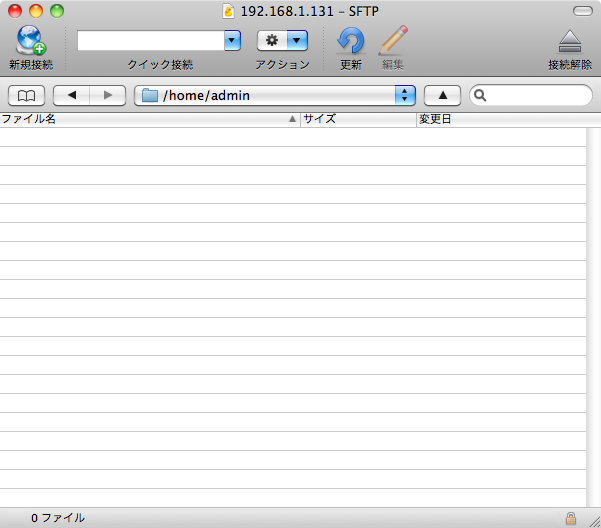This screenshot has width=601, height=528.
Task: Click the 更新 refresh icon
Action: point(351,41)
